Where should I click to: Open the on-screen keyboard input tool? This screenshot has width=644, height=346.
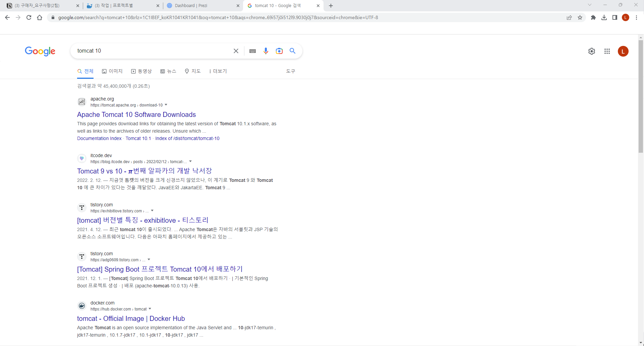pyautogui.click(x=253, y=51)
